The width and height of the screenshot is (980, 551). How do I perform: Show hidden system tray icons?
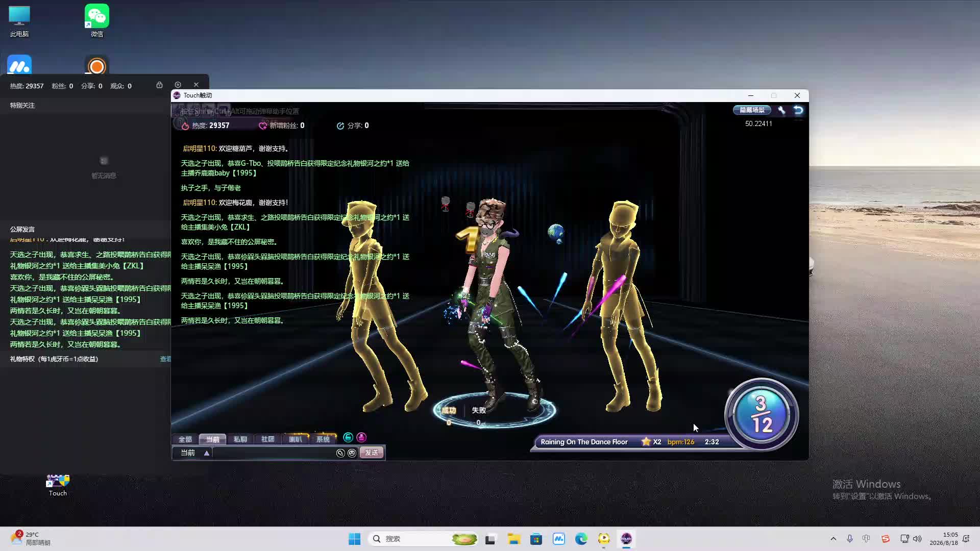click(834, 539)
